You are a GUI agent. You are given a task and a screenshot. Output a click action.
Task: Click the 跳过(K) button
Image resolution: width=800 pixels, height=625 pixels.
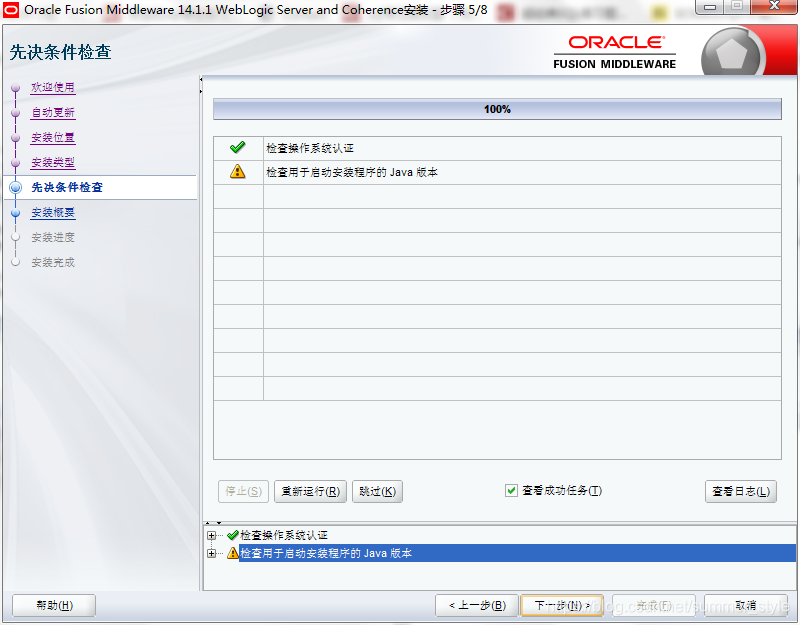[x=377, y=491]
